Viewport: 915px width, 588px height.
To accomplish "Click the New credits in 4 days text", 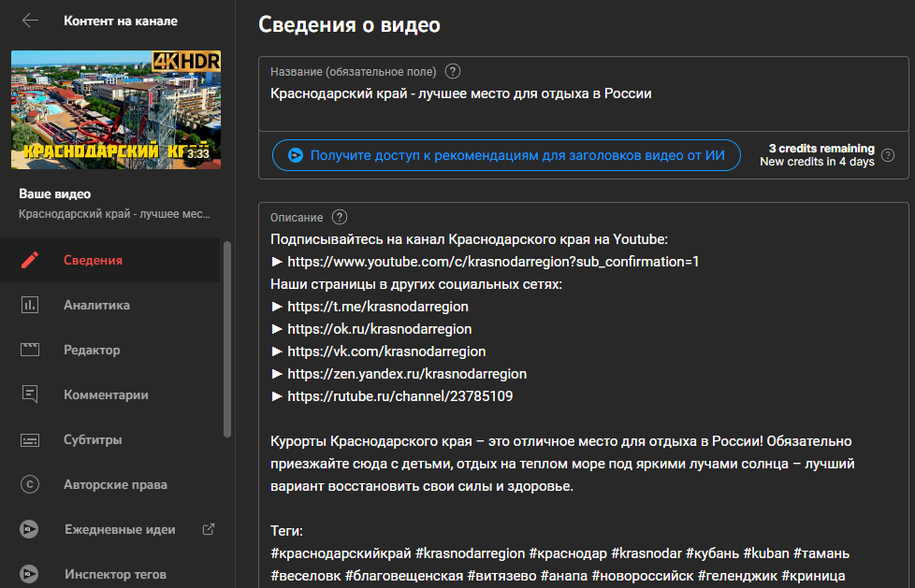I will pyautogui.click(x=817, y=162).
